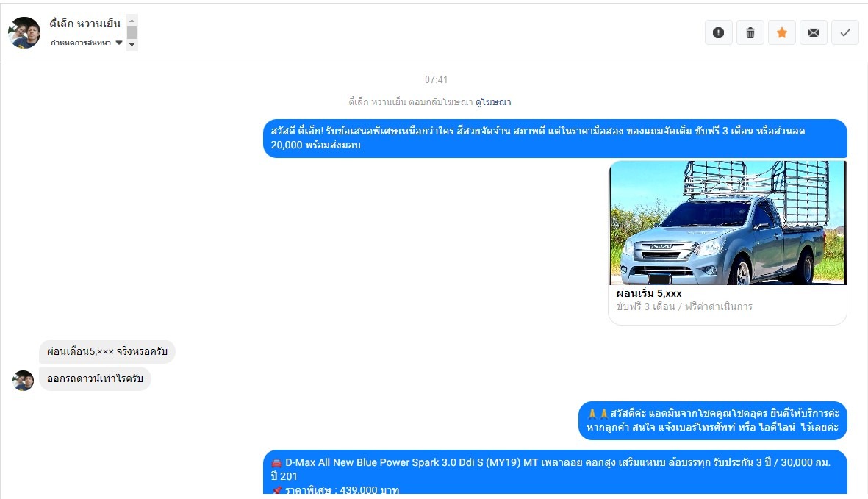868x499 pixels.
Task: Click the small scrollbar up arrow in header
Action: pyautogui.click(x=132, y=21)
